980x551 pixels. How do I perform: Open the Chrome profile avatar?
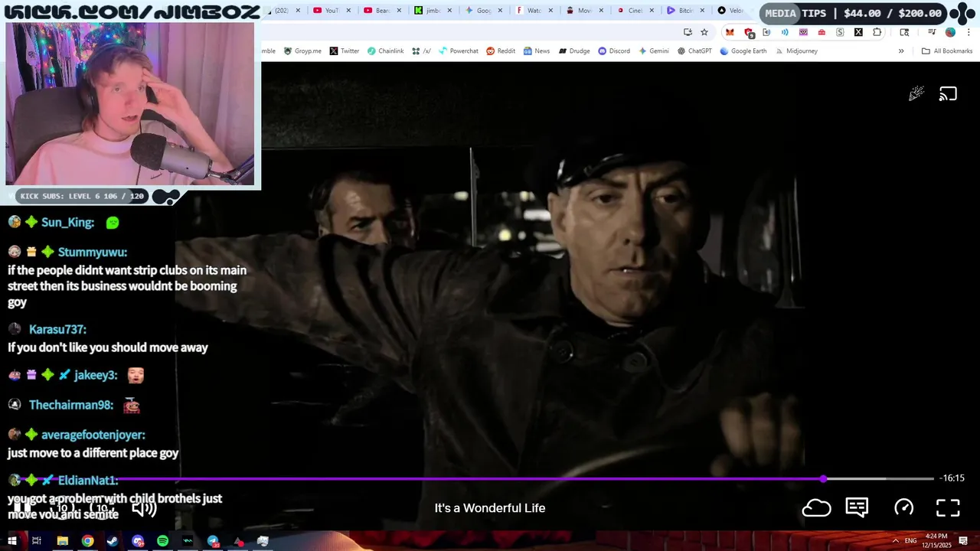coord(950,32)
